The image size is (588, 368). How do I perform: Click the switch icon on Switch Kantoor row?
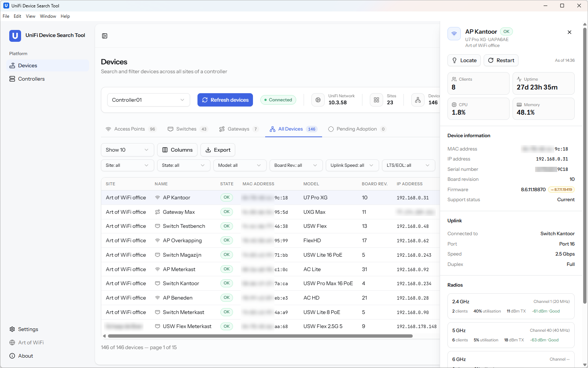[158, 283]
